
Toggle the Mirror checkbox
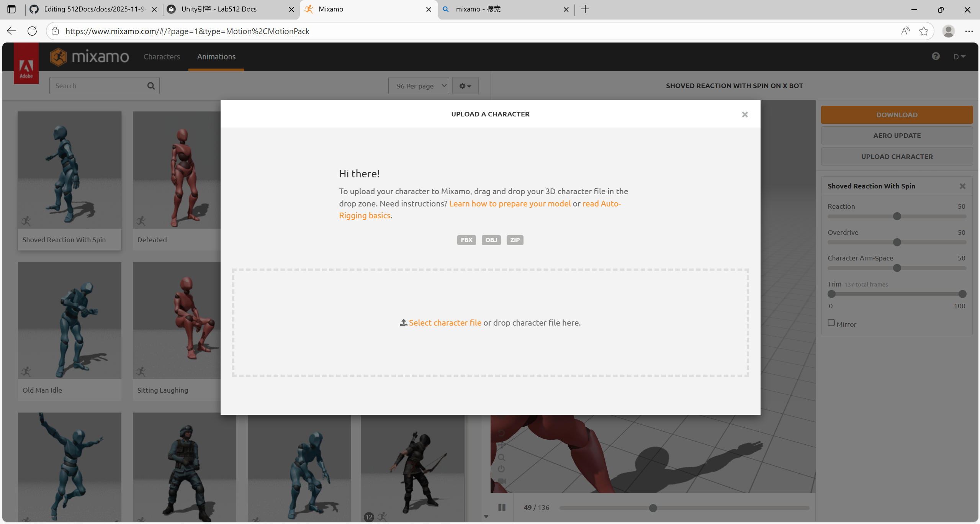pos(831,323)
